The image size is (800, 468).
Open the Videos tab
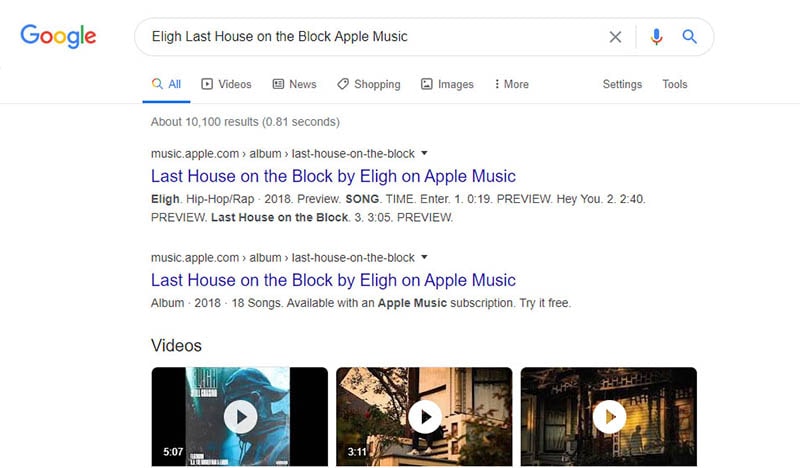pos(227,84)
